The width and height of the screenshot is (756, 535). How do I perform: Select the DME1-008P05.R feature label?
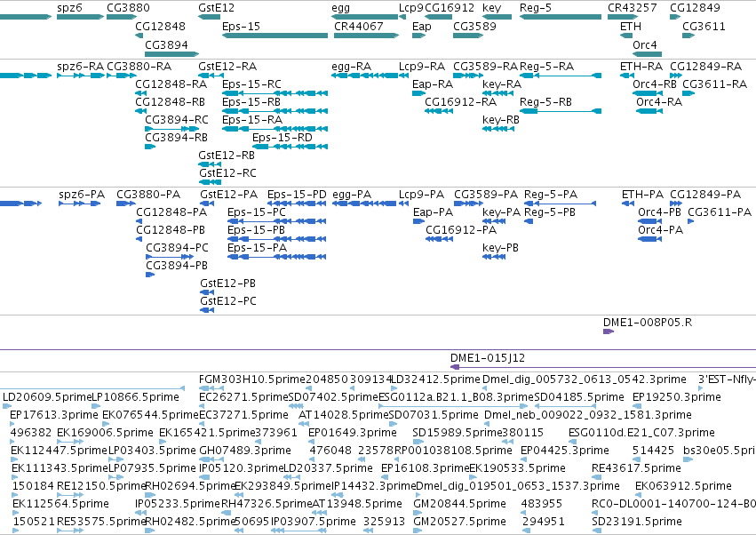coord(648,323)
